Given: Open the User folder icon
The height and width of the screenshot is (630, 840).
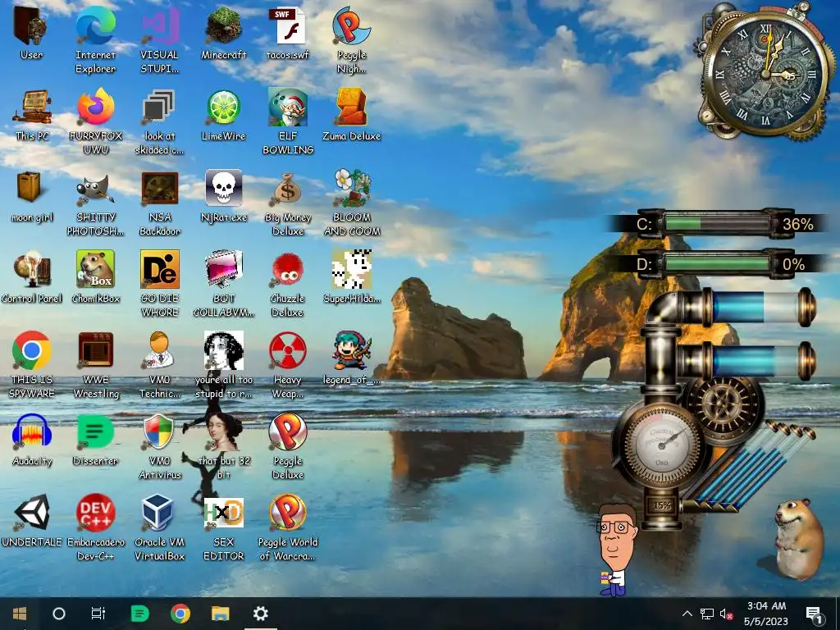Looking at the screenshot, I should (31, 27).
